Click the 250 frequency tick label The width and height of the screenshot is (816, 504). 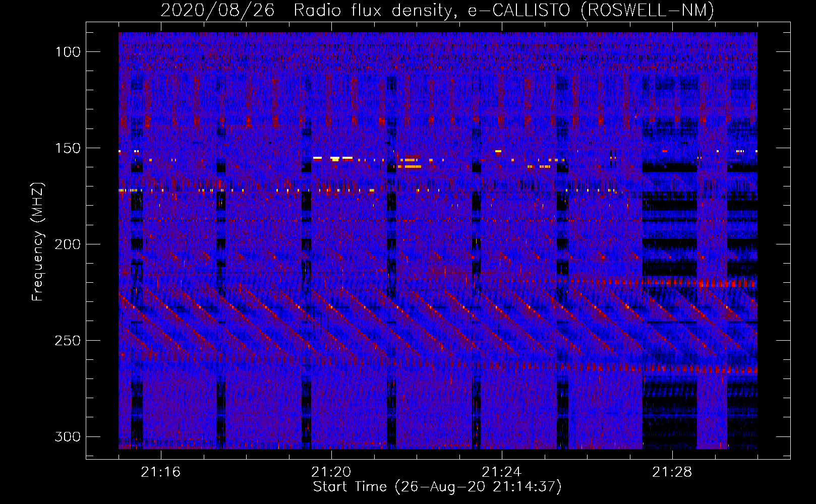click(68, 341)
